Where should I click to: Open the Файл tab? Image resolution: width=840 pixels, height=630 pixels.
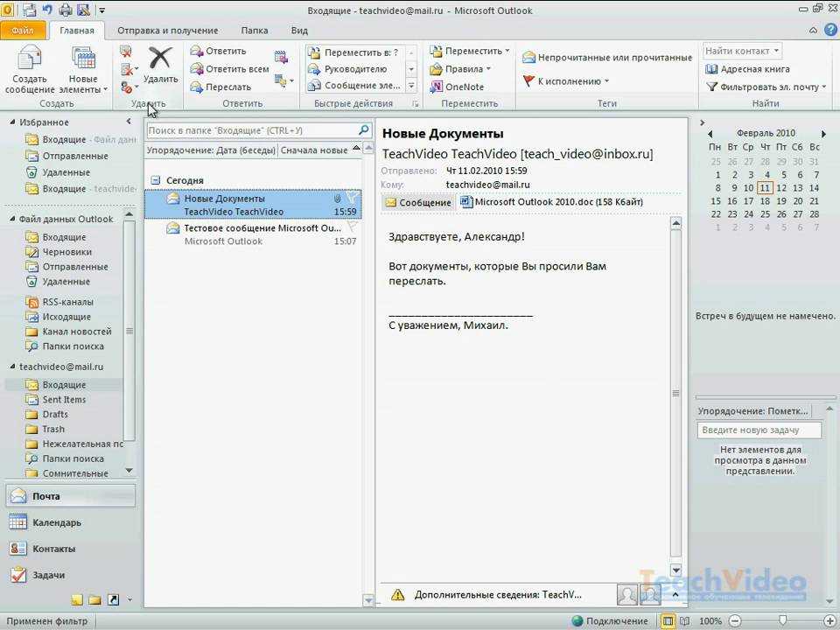pyautogui.click(x=23, y=30)
